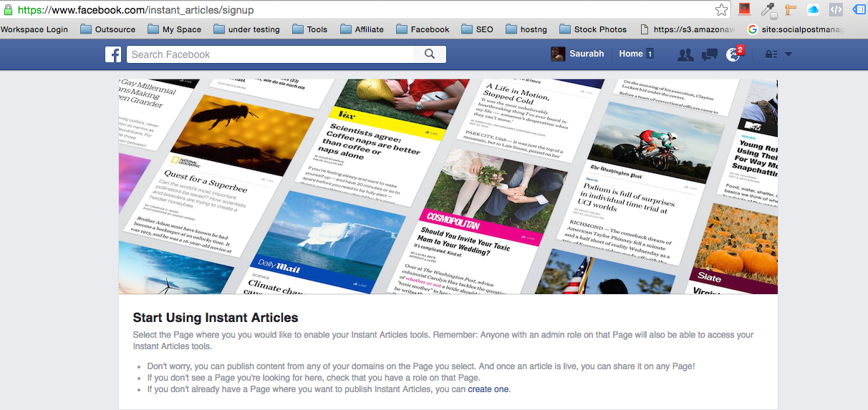Activate the eyedropper color picker extension
The height and width of the screenshot is (410, 868).
point(768,9)
